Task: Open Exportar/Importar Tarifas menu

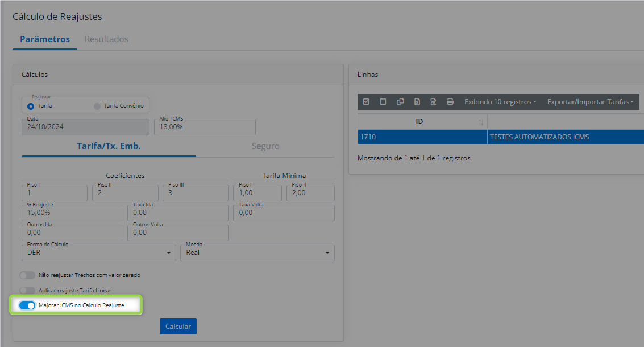Action: 590,102
